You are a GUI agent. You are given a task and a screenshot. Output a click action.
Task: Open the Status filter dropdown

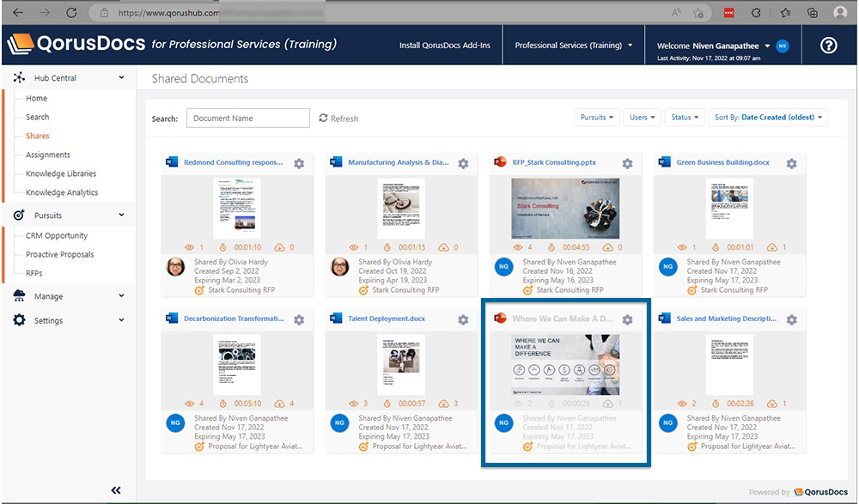pyautogui.click(x=685, y=118)
